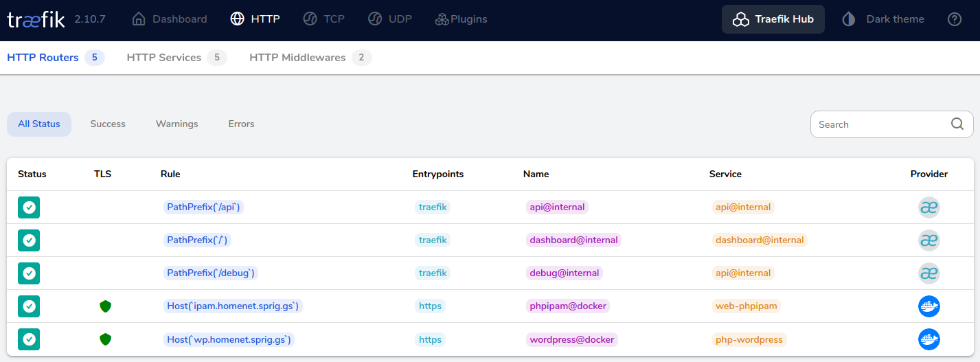Click status check icon for wordpress@docker router
This screenshot has width=980, height=362.
[x=29, y=339]
